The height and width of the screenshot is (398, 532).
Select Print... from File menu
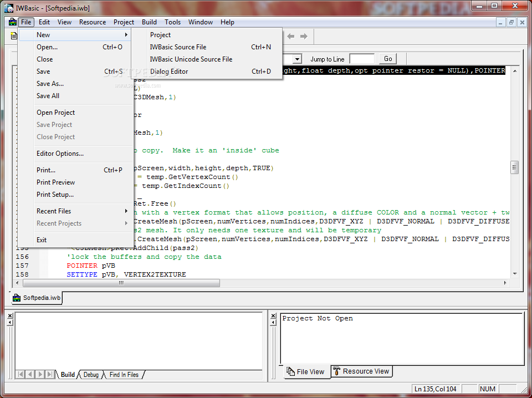[75, 170]
